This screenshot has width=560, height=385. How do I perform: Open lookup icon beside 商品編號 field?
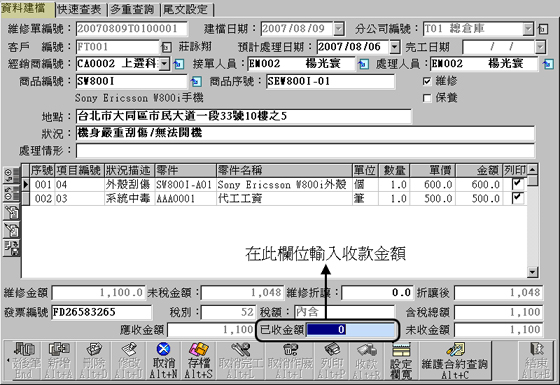196,82
